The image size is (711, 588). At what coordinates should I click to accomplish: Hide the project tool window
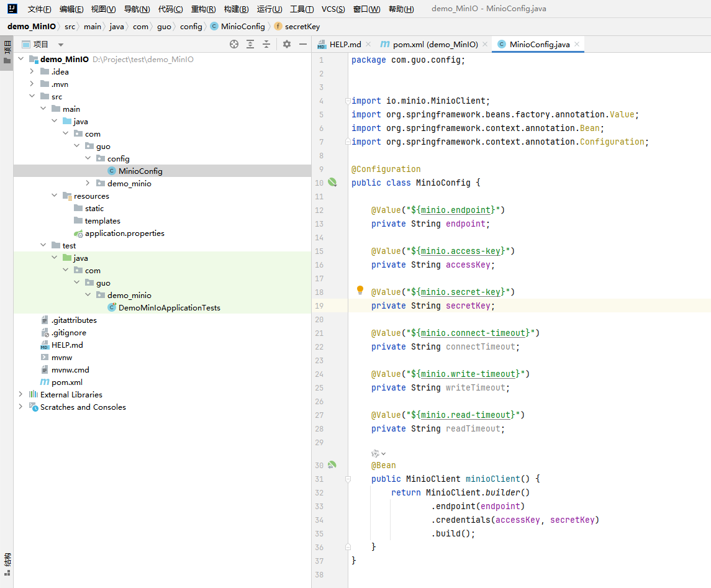(303, 44)
